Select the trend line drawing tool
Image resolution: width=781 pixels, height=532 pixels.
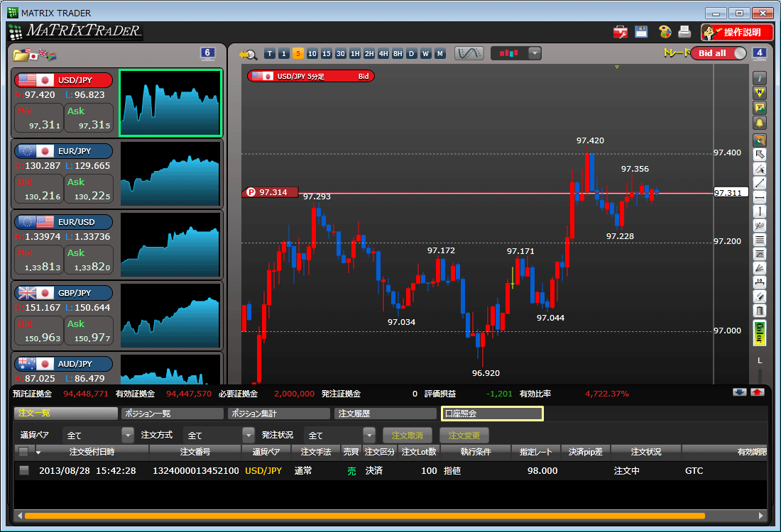[759, 183]
